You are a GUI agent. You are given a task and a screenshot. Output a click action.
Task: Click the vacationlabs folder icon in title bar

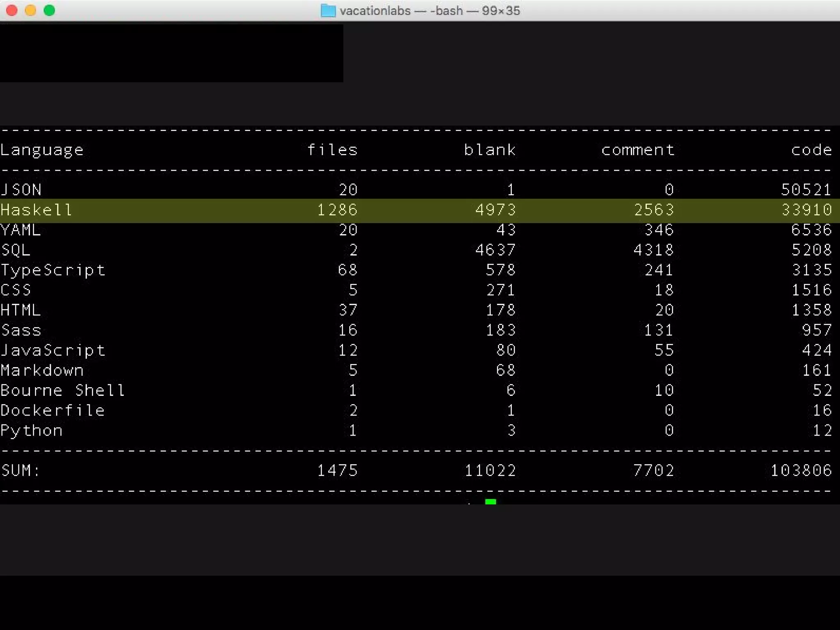[x=328, y=11]
